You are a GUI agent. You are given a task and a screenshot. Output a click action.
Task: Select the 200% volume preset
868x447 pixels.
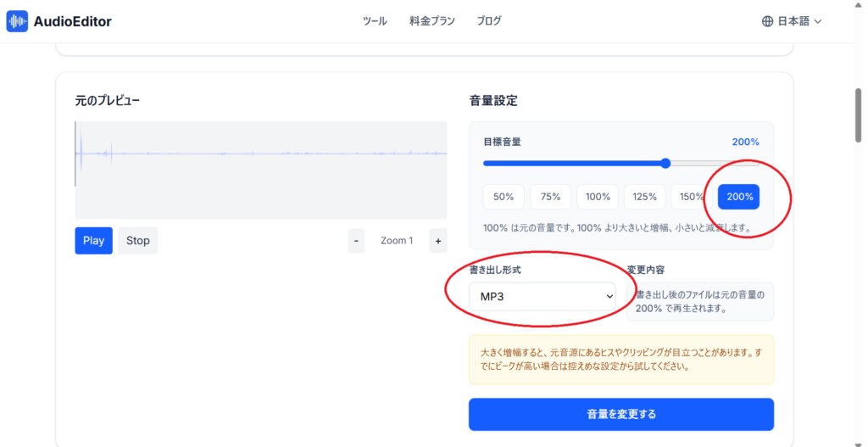[x=738, y=197]
